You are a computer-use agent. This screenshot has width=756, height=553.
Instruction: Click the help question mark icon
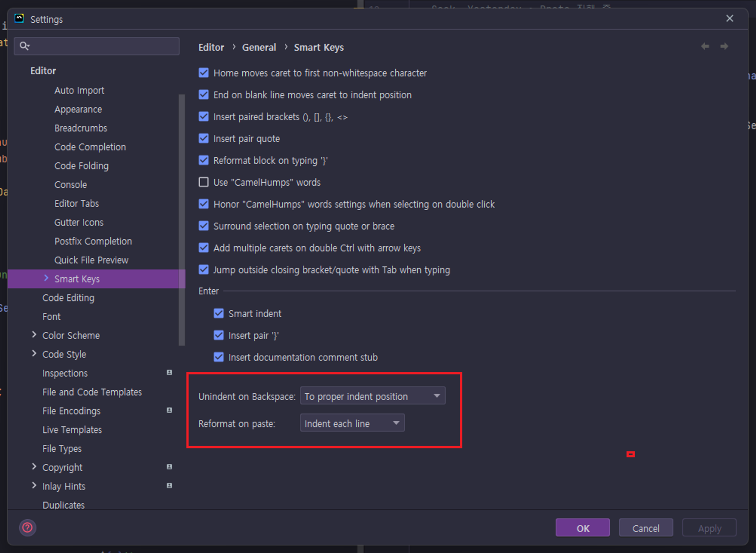tap(28, 527)
